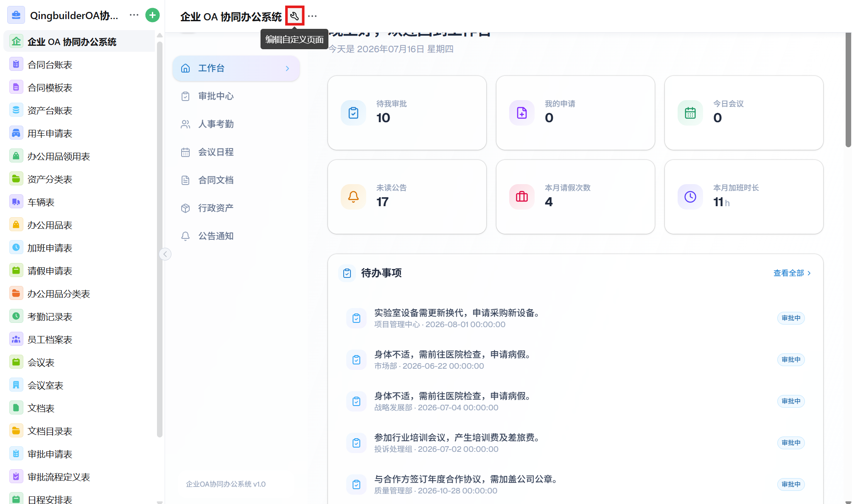The width and height of the screenshot is (852, 504).
Task: Collapse the left sidebar panel
Action: pos(165,254)
